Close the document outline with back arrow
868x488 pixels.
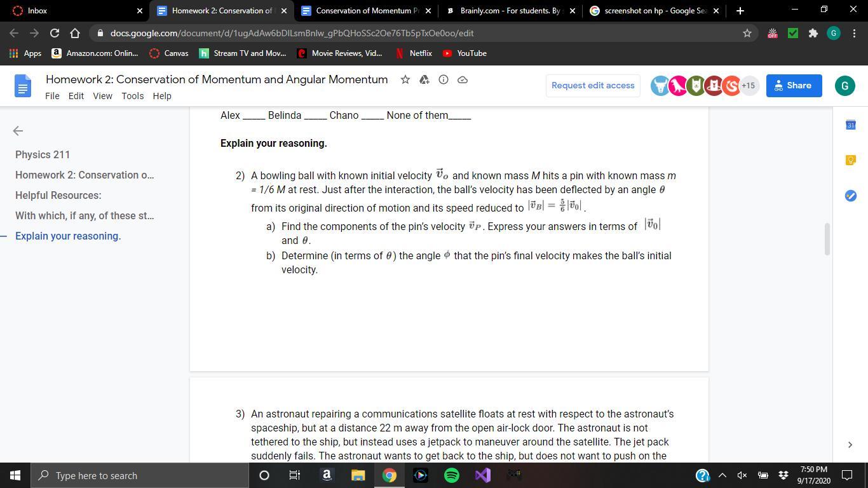[18, 131]
